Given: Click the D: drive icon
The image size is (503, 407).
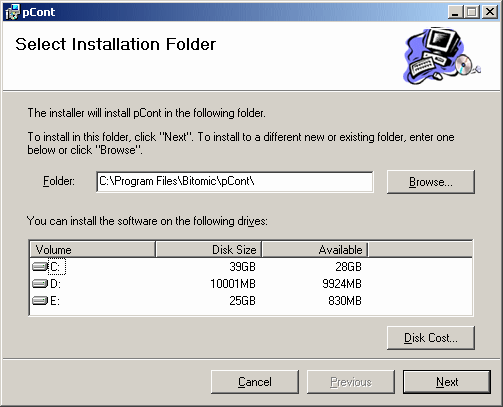Looking at the screenshot, I should point(40,284).
